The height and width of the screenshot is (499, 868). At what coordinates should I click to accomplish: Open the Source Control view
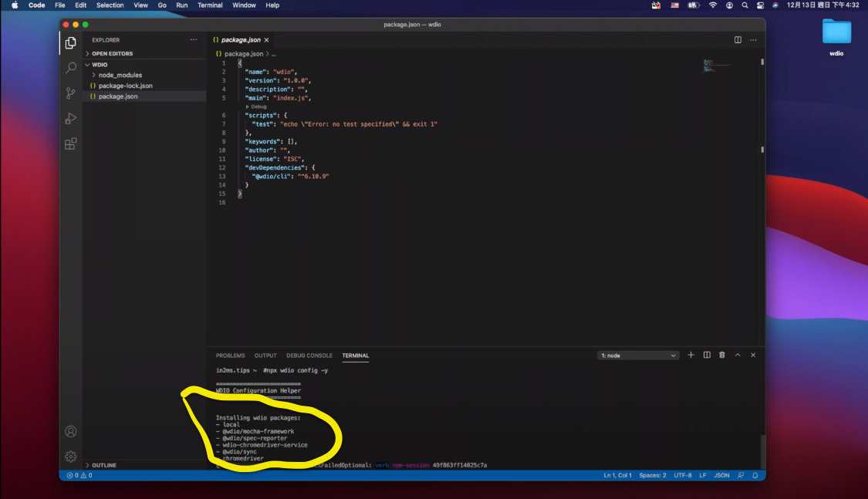pyautogui.click(x=70, y=93)
